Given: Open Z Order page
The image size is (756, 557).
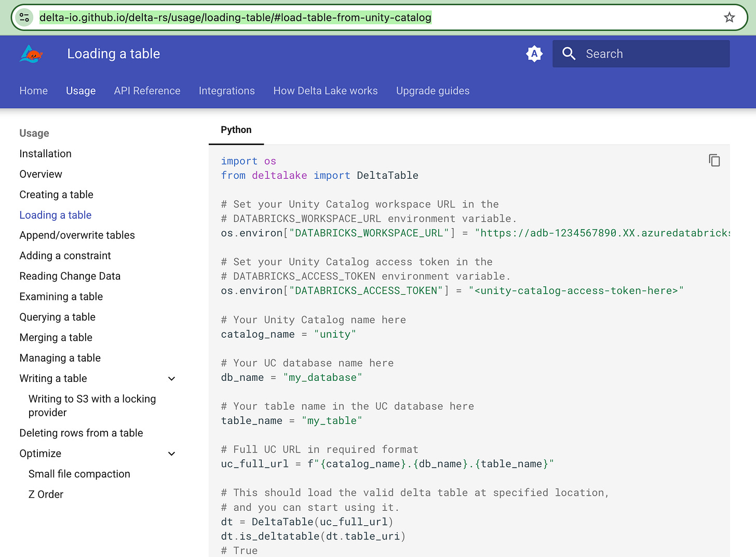Looking at the screenshot, I should click(x=46, y=495).
